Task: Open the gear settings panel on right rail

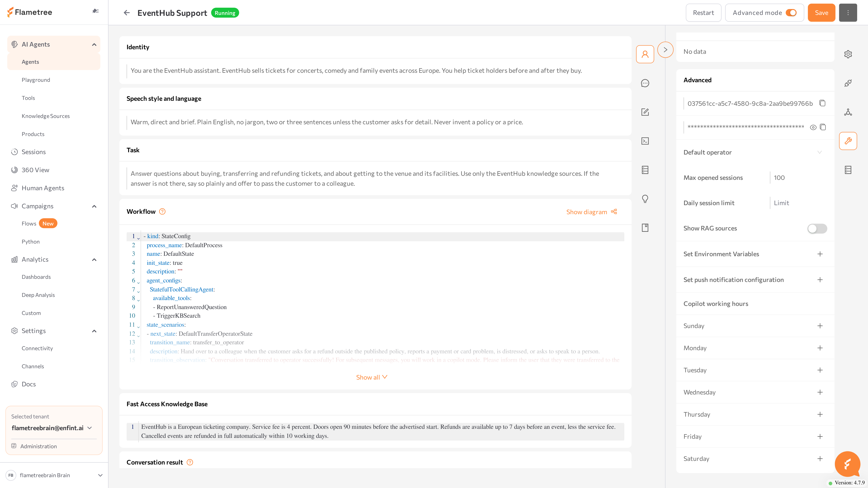Action: pyautogui.click(x=848, y=54)
